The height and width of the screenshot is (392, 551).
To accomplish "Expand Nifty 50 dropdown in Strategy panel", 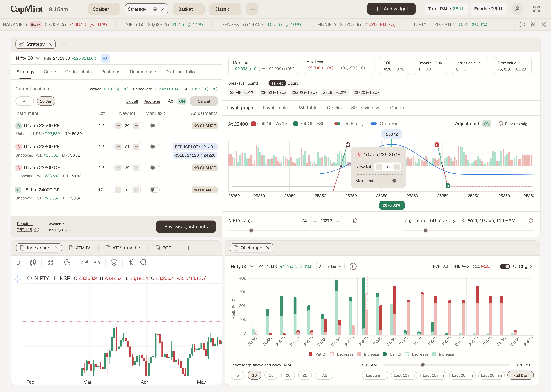I will point(27,58).
